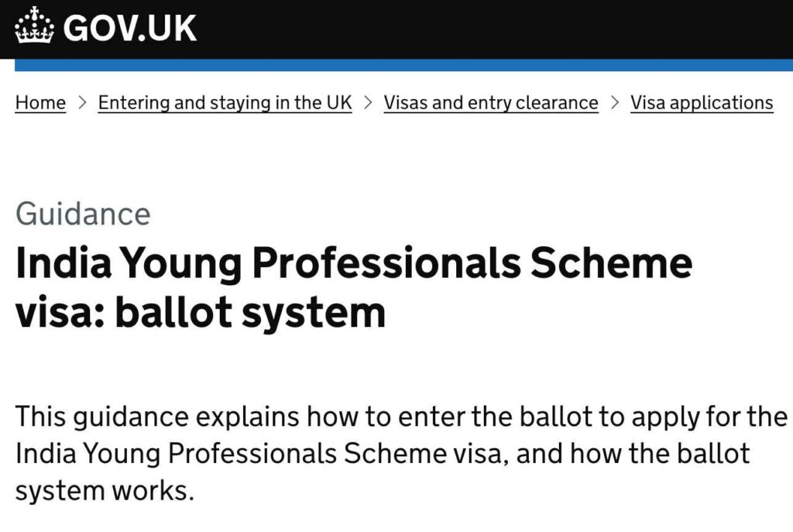Follow the Entering and staying in the UK link
The height and width of the screenshot is (532, 793).
[x=224, y=101]
